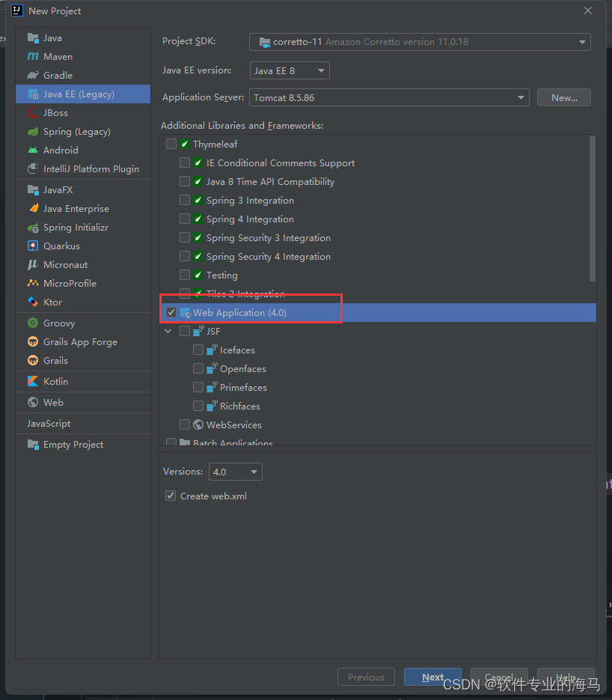
Task: Choose Kotlin project type
Action: coord(83,382)
